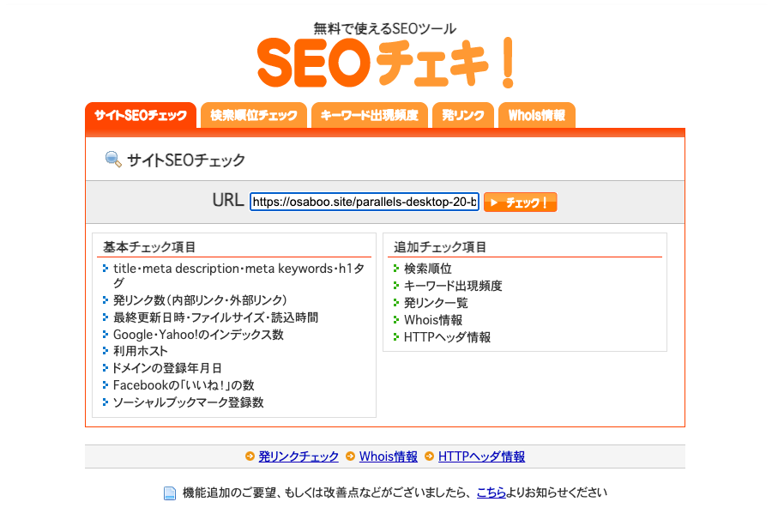The height and width of the screenshot is (532, 772).
Task: Open the キーワード出現頻度 tab
Action: pos(369,115)
